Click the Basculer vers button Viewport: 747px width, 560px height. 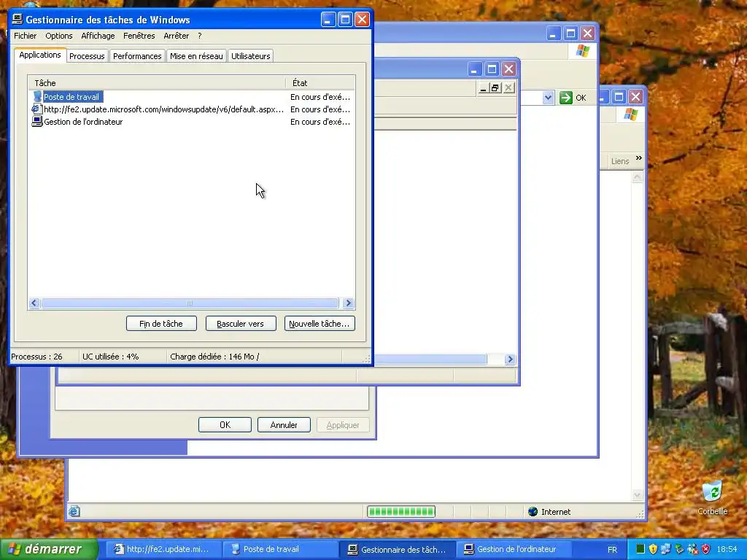click(241, 324)
